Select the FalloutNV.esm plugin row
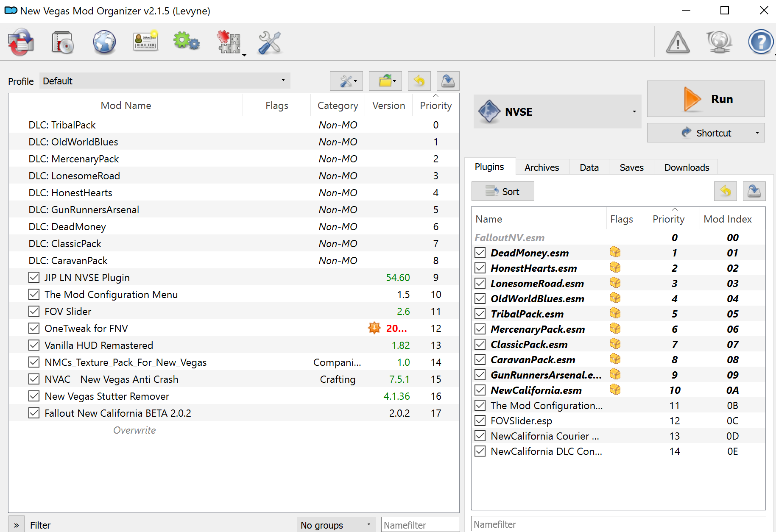The height and width of the screenshot is (532, 776). click(618, 237)
